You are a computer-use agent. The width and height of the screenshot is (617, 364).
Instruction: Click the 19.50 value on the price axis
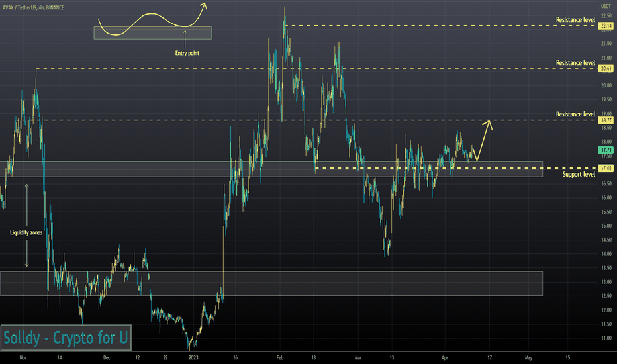pos(606,100)
